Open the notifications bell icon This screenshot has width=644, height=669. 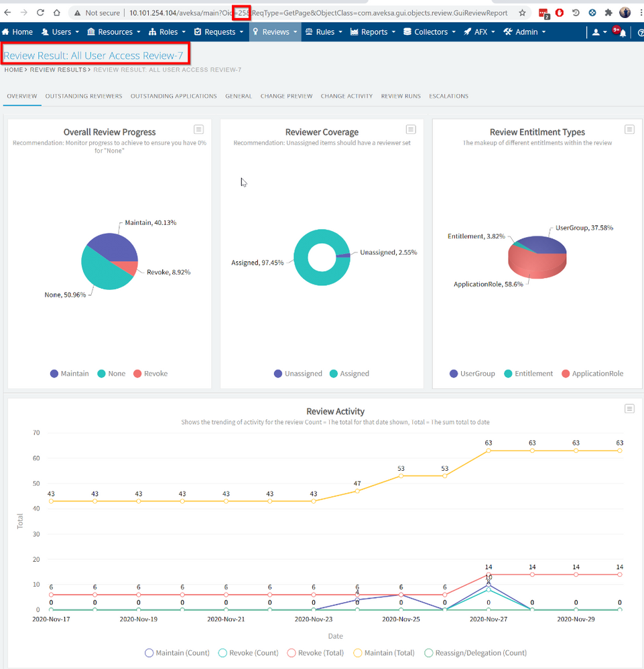coord(623,32)
